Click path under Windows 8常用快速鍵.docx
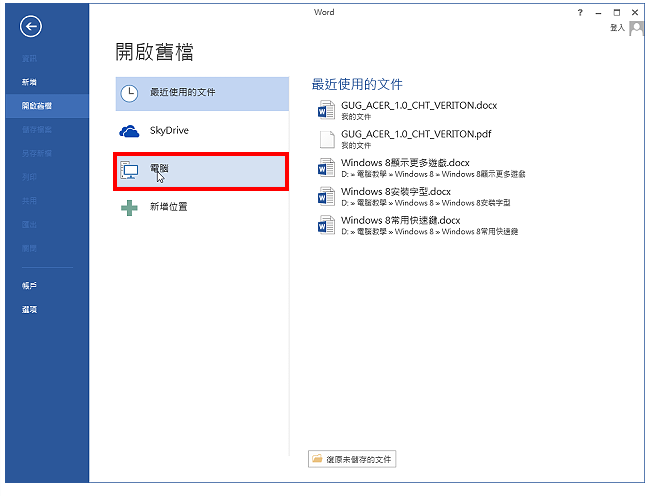The height and width of the screenshot is (496, 656). [430, 231]
